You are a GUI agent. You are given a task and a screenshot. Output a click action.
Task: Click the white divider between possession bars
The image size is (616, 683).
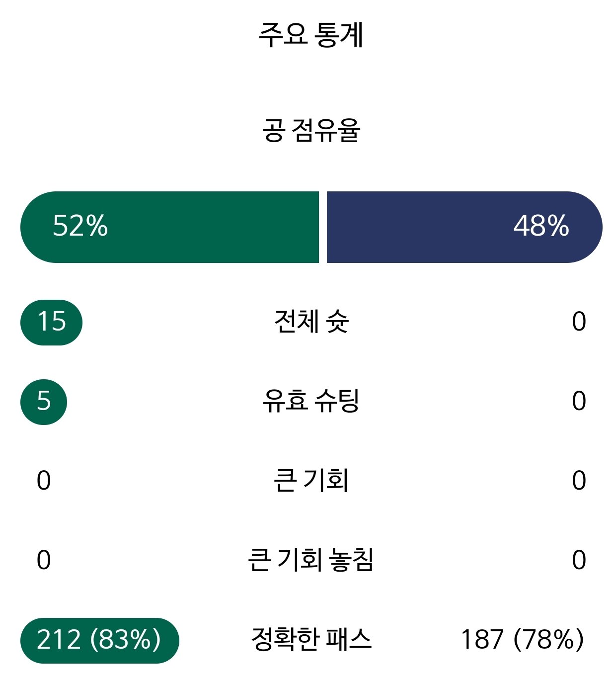323,227
